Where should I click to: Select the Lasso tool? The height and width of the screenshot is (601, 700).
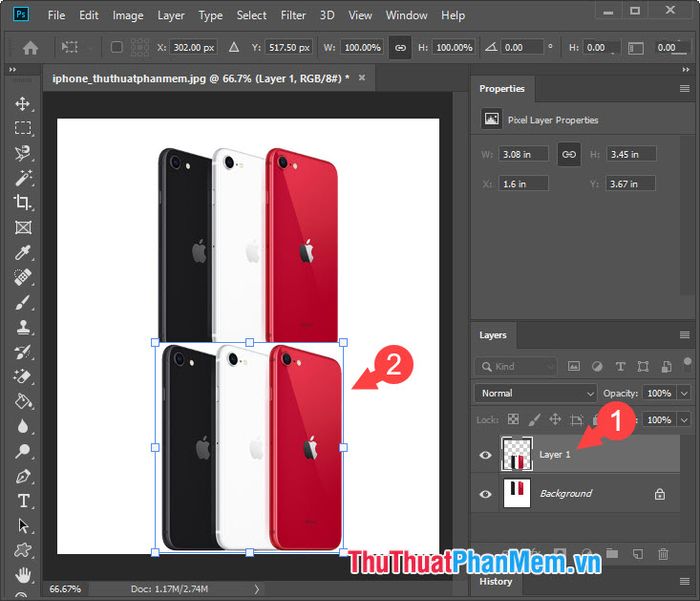23,153
